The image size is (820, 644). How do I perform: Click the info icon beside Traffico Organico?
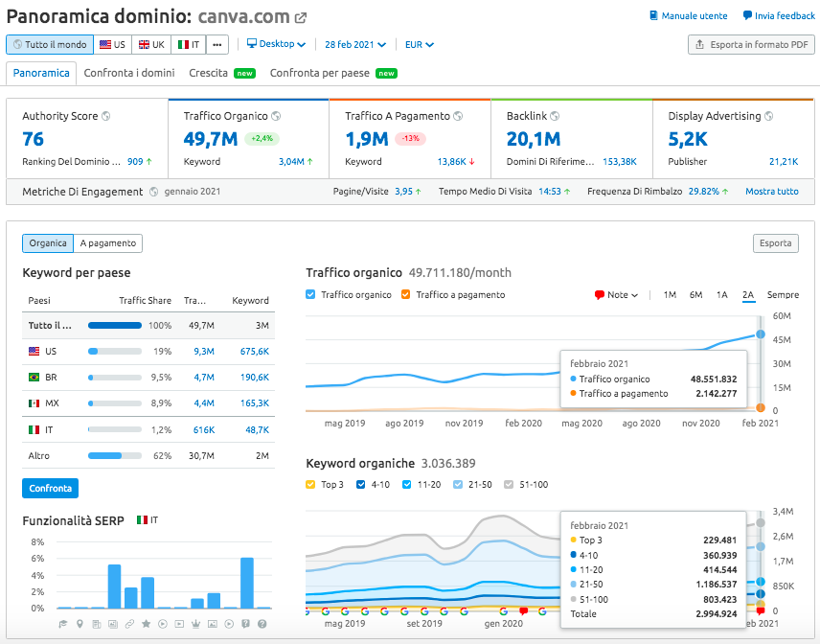(x=276, y=116)
